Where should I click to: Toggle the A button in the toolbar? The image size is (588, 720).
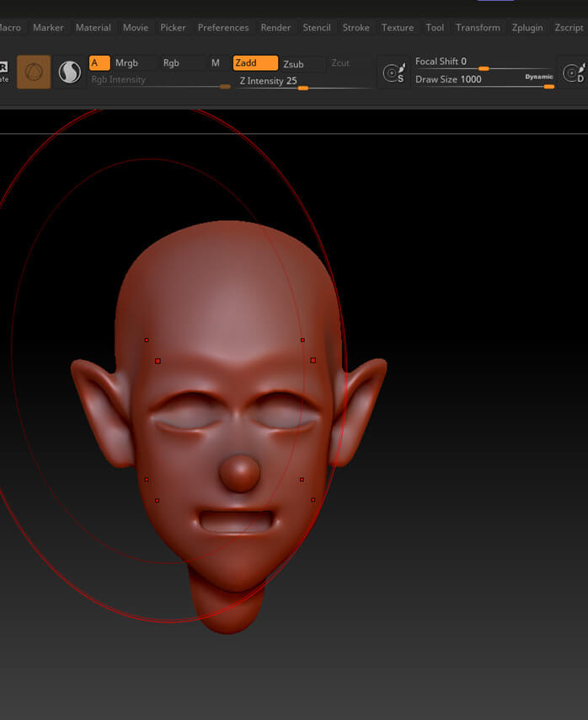tap(99, 63)
